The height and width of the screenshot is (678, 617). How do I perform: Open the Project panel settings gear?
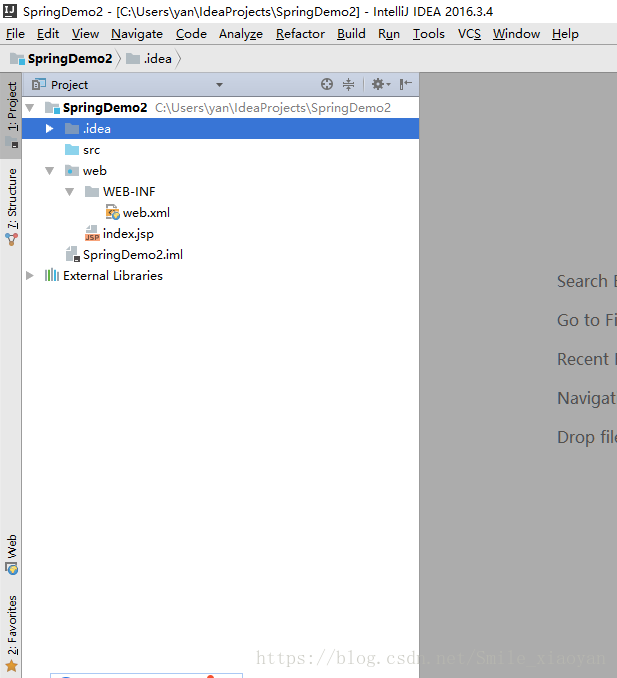pos(380,84)
